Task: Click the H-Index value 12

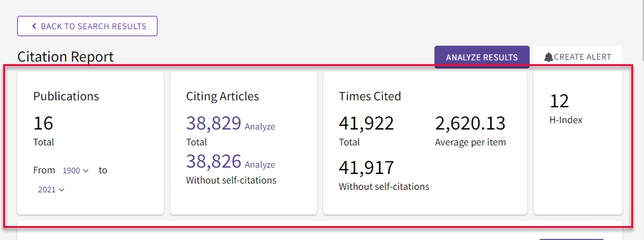Action: pos(560,101)
